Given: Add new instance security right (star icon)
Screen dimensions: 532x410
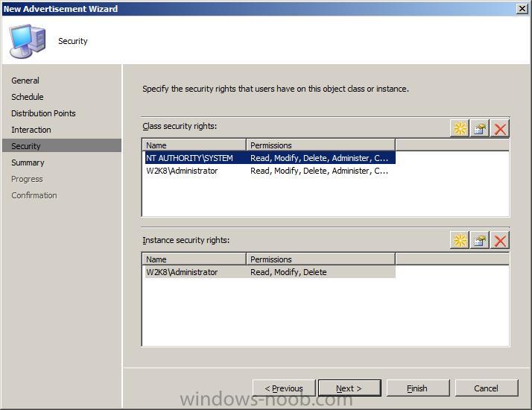Looking at the screenshot, I should (x=460, y=240).
